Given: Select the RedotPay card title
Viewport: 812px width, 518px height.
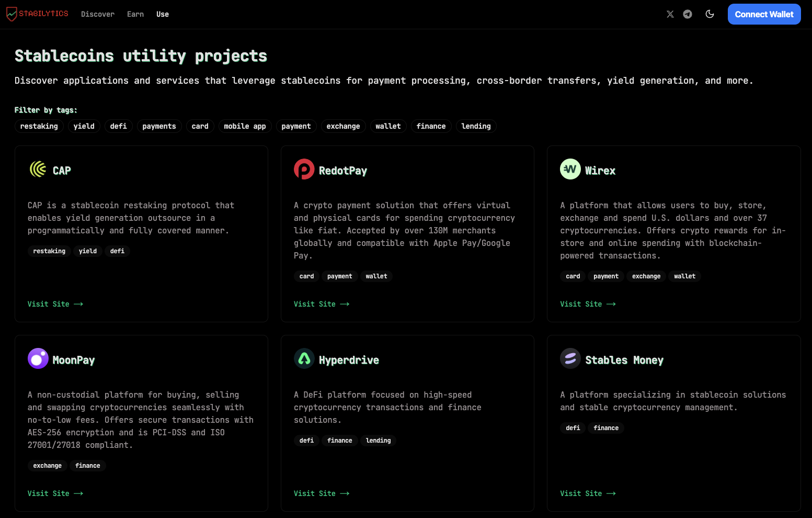Looking at the screenshot, I should tap(343, 171).
